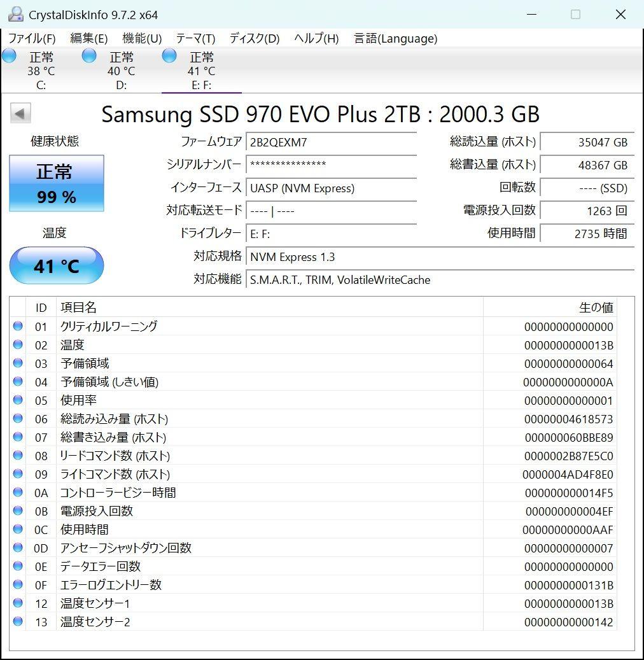Click the health status badge showing 正常 99 %

56,183
